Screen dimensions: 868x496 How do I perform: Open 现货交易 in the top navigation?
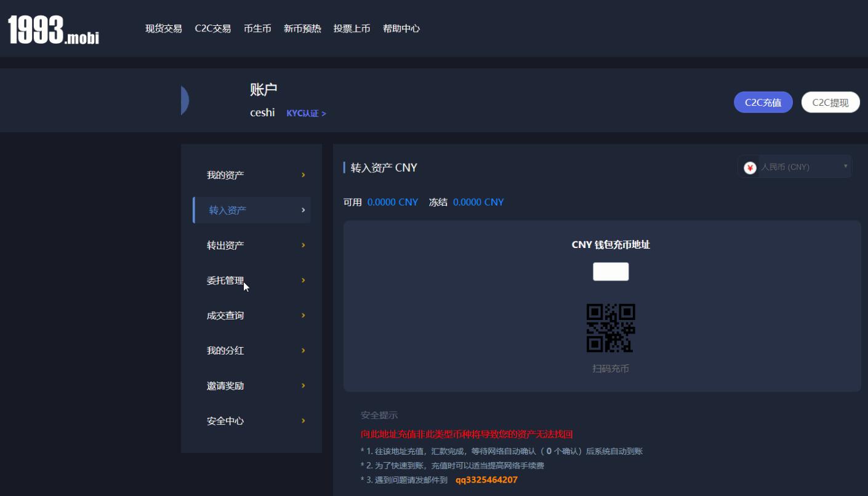pos(164,28)
